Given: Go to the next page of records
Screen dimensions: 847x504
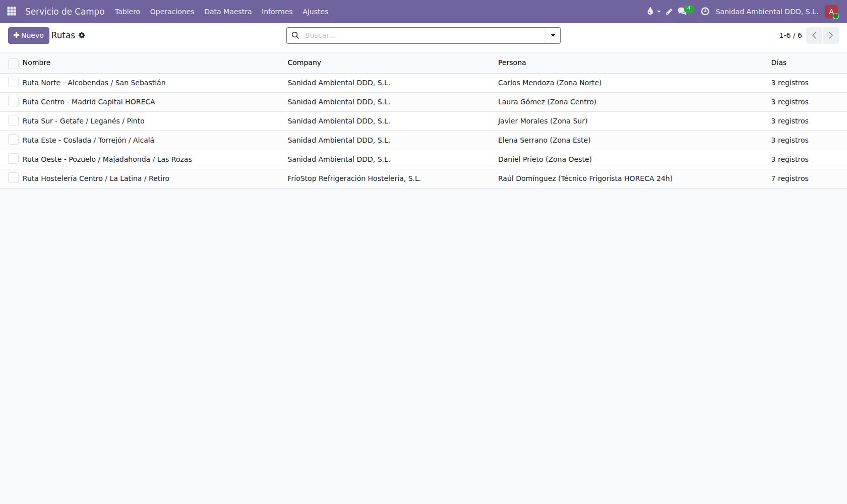Looking at the screenshot, I should [x=831, y=35].
